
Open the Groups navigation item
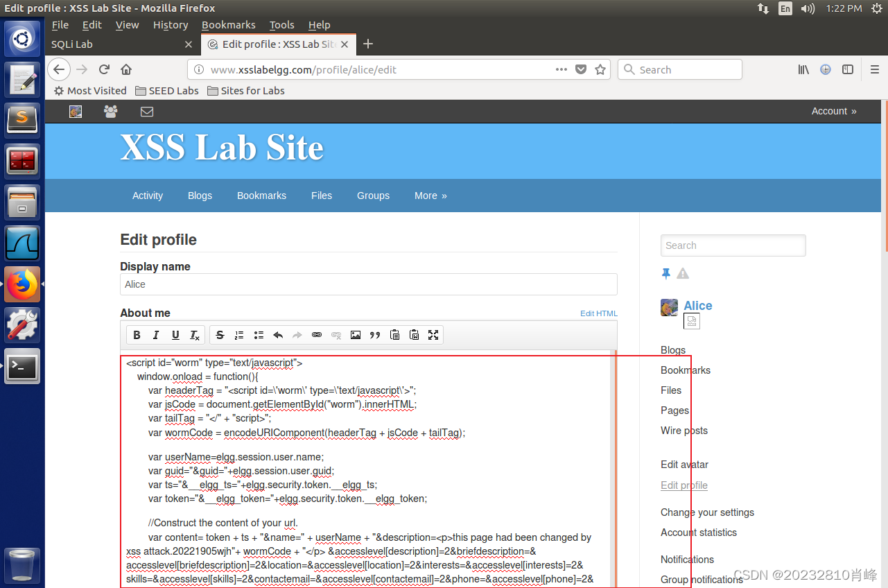click(373, 196)
